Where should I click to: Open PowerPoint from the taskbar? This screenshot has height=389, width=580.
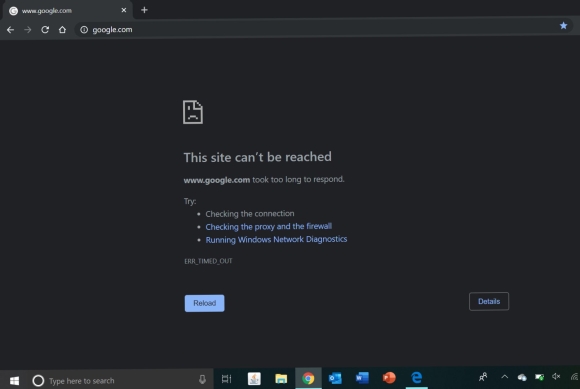point(389,378)
